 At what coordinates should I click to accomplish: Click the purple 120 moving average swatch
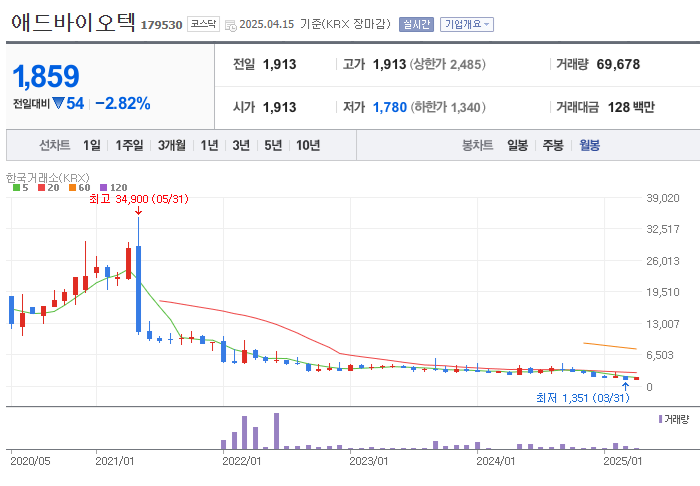(104, 188)
